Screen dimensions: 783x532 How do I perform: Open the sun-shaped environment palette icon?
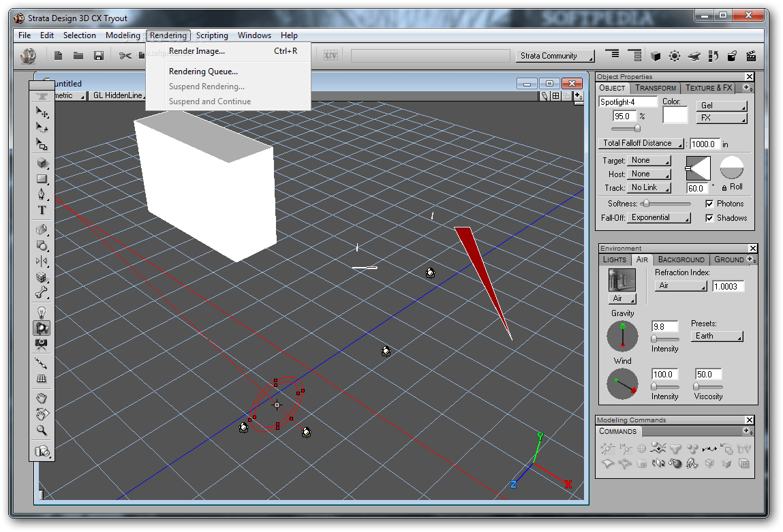(675, 56)
